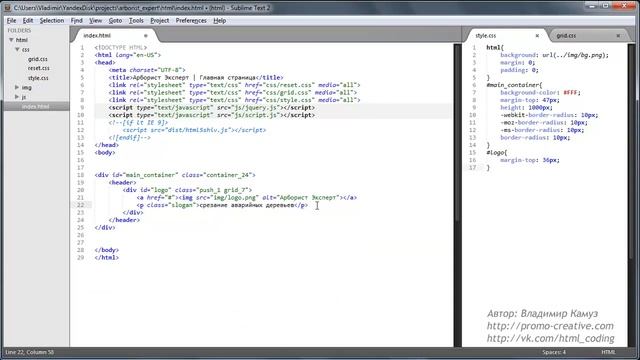Open the Preferences menu
This screenshot has height=360, width=640.
[191, 20]
